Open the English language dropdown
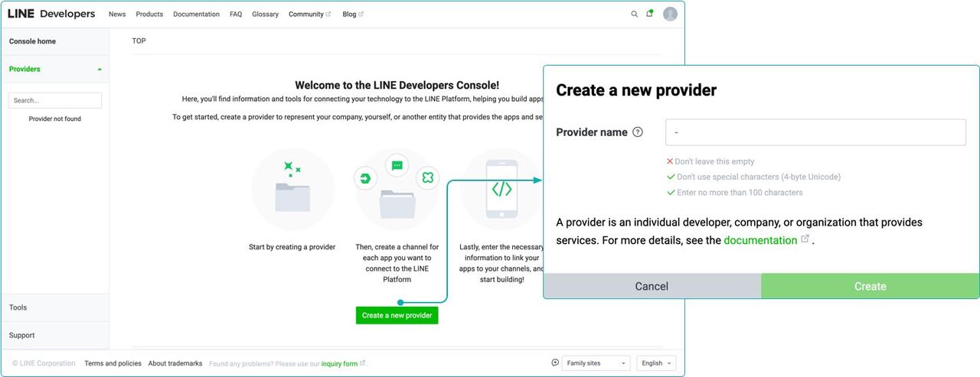The image size is (980, 377). tap(656, 363)
